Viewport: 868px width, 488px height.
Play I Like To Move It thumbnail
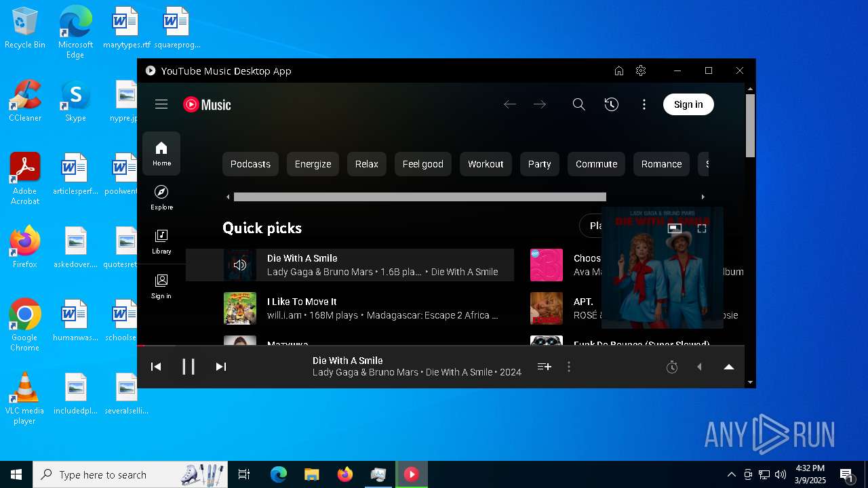pos(240,308)
